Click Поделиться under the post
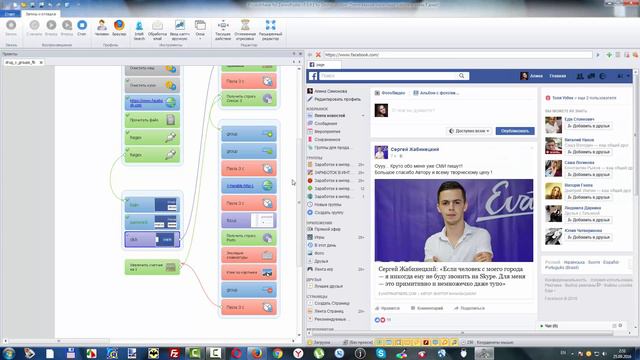Image resolution: width=640 pixels, height=360 pixels. (469, 308)
